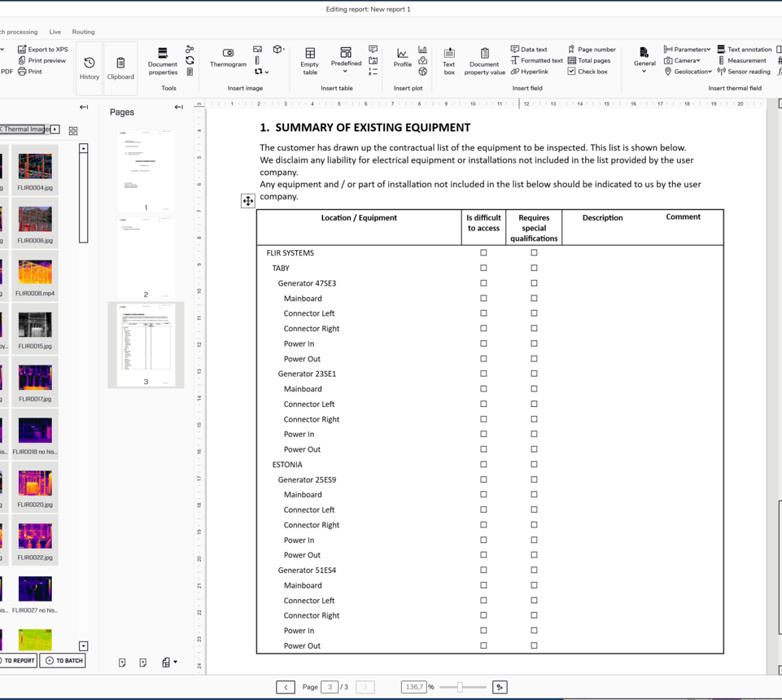Adjust the zoom slider at the bottom
782x700 pixels.
pyautogui.click(x=458, y=686)
